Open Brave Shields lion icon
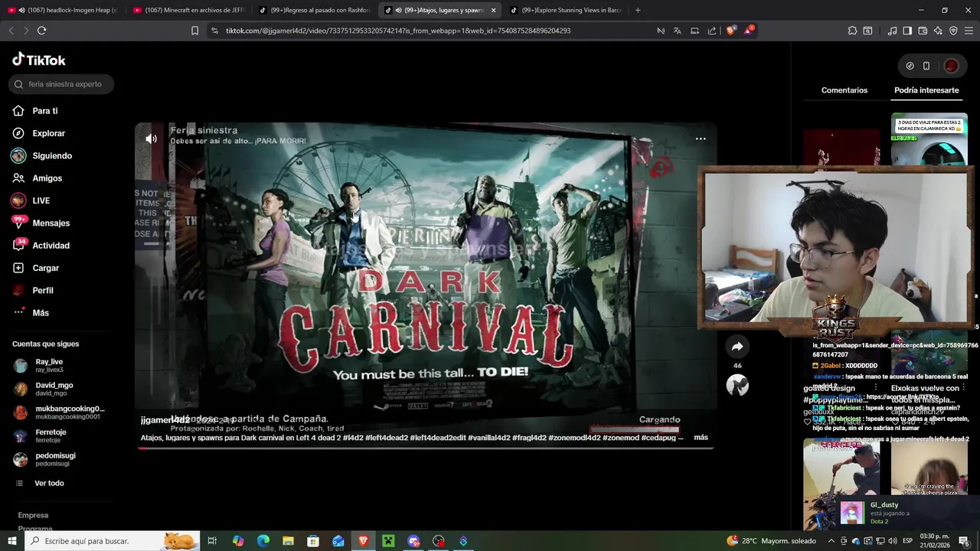Image resolution: width=980 pixels, height=551 pixels. click(730, 31)
